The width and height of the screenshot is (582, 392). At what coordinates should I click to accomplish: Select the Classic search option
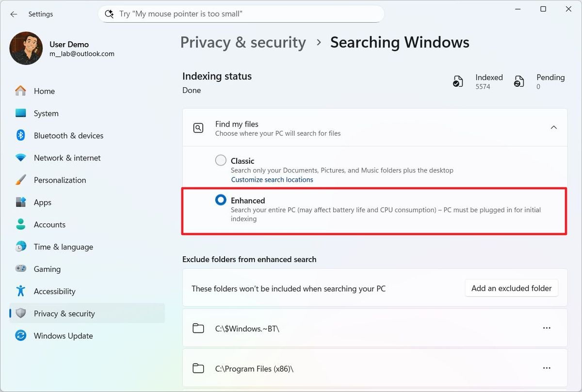(x=221, y=160)
